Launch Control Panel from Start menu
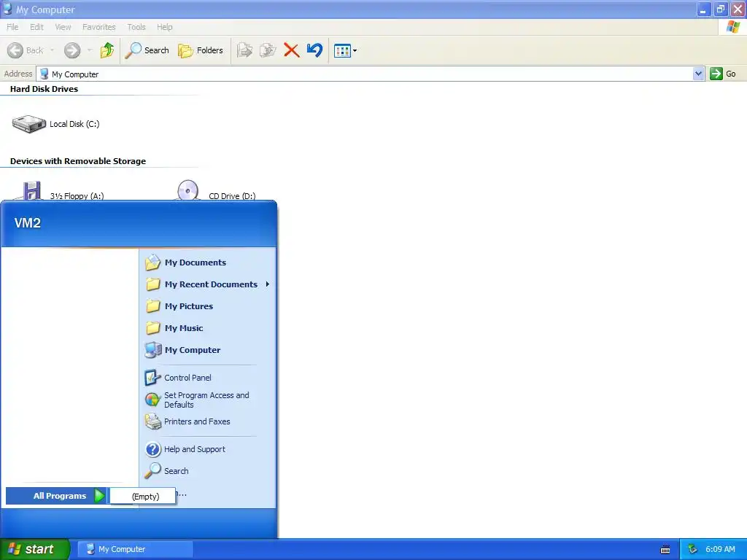 point(187,378)
